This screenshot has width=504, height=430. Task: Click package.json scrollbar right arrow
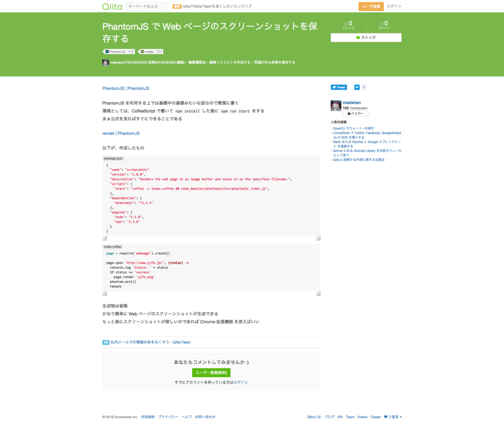coord(318,238)
